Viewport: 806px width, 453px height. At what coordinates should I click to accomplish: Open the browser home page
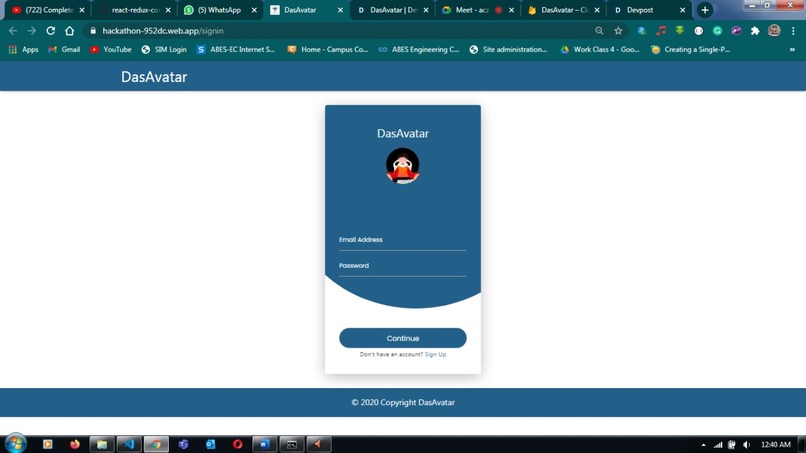69,31
